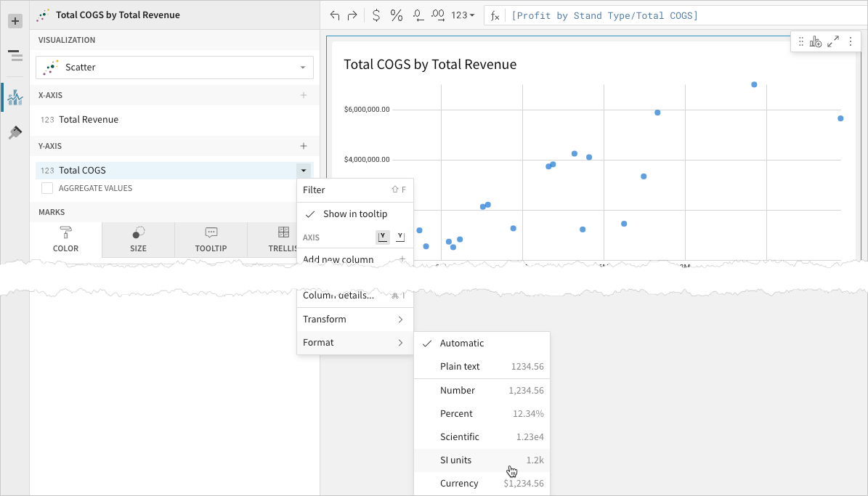Viewport: 868px width, 496px height.
Task: Open the Scatter visualization type dropdown
Action: [174, 68]
